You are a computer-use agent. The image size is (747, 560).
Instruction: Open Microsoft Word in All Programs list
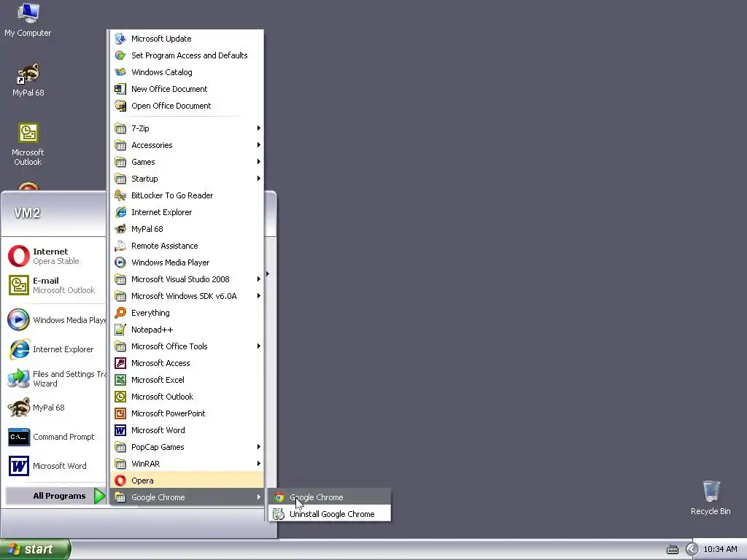[187, 430]
